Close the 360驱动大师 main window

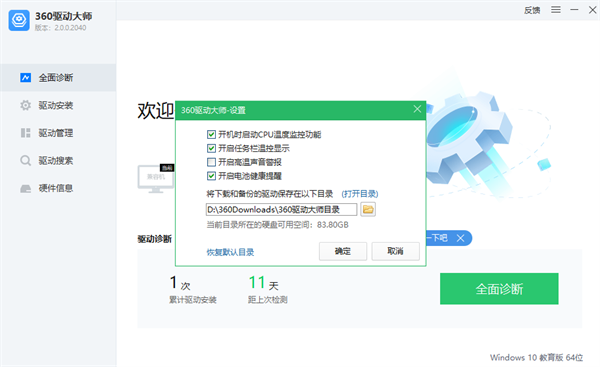point(592,10)
